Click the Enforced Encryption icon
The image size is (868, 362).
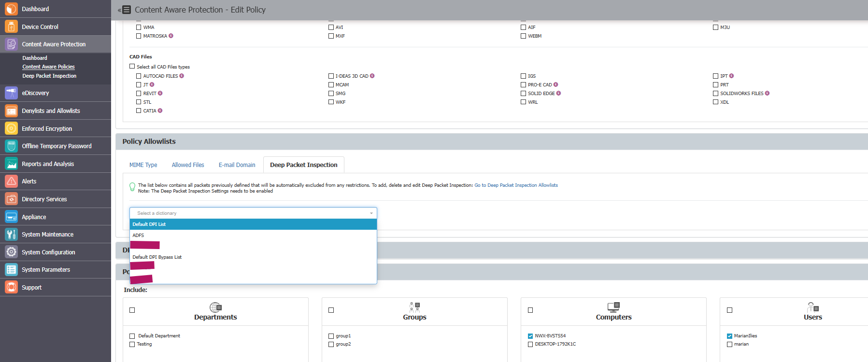pos(11,128)
